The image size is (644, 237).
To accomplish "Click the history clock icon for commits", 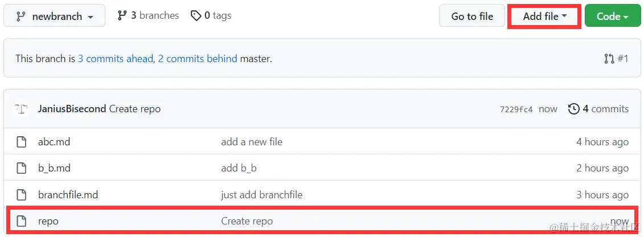I will (574, 109).
